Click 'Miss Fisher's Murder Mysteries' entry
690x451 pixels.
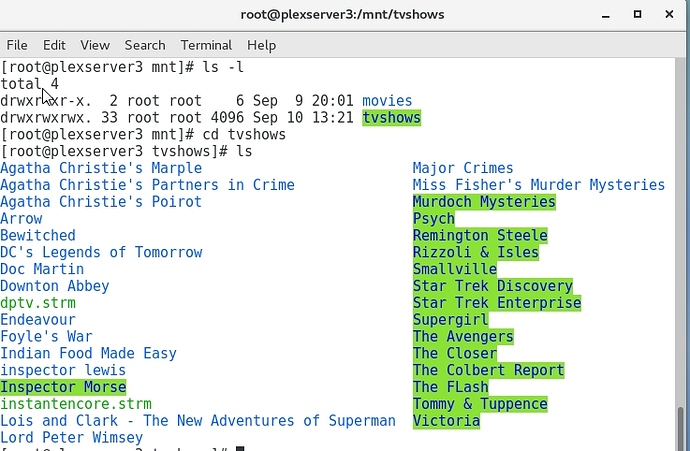pyautogui.click(x=539, y=185)
